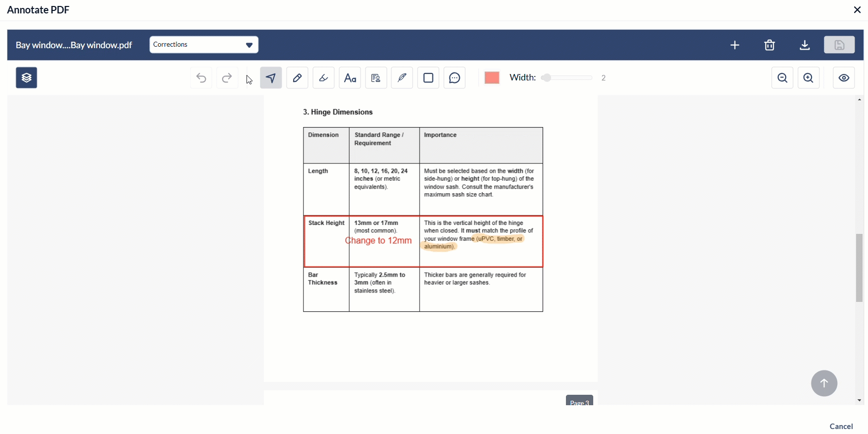
Task: Open the Corrections dropdown
Action: point(204,45)
